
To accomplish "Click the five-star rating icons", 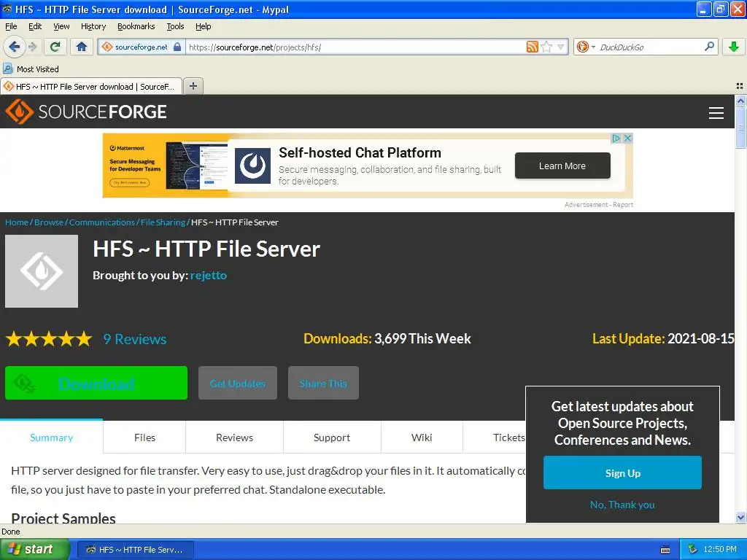I will coord(49,339).
